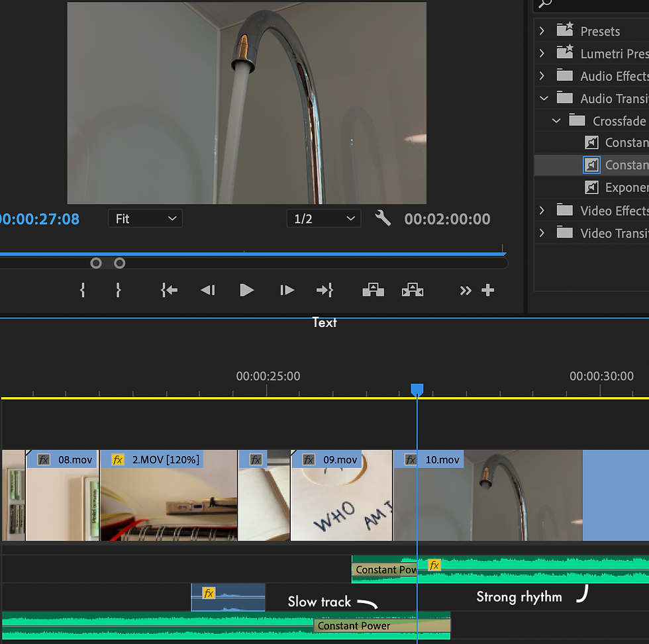This screenshot has width=649, height=644.
Task: Click the 00:00:25:00 ruler mark
Action: point(268,376)
